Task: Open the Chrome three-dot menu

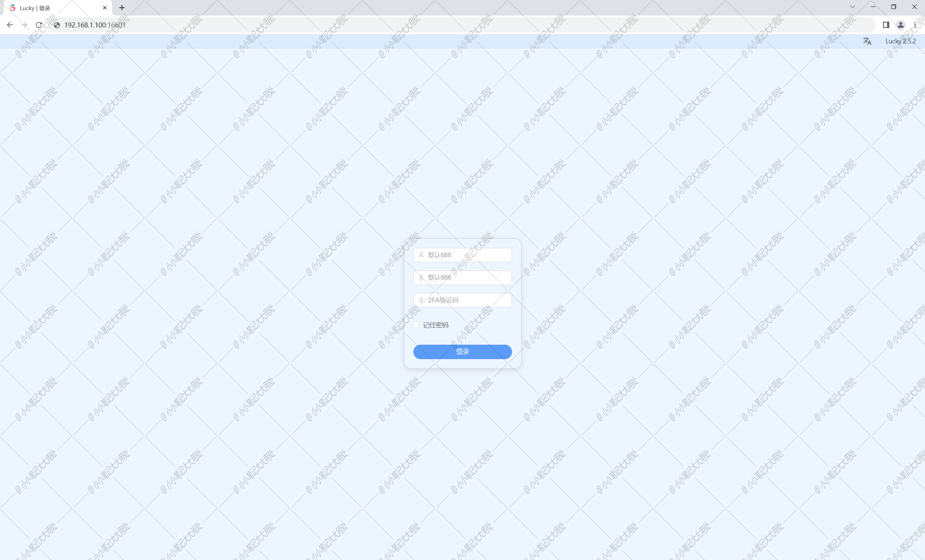Action: click(x=915, y=25)
